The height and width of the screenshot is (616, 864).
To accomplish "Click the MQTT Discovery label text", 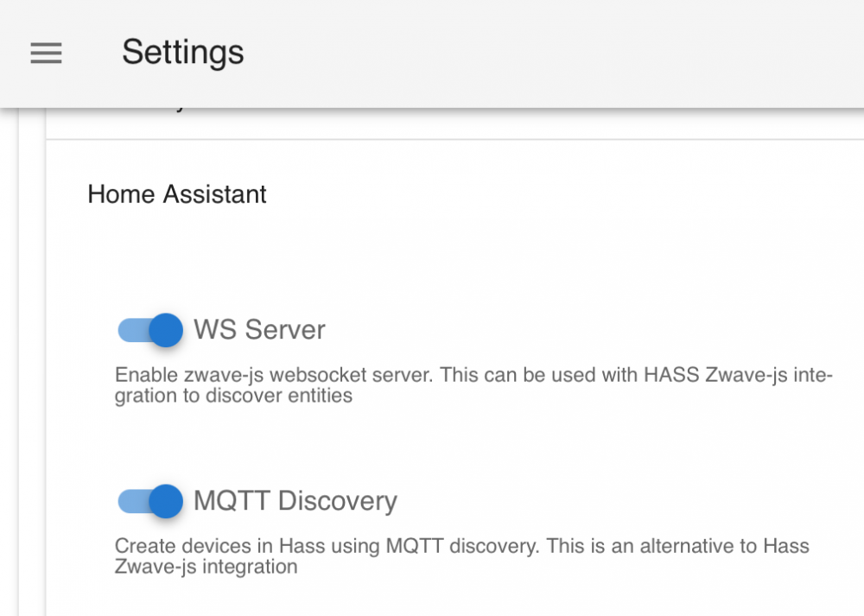I will click(x=295, y=501).
